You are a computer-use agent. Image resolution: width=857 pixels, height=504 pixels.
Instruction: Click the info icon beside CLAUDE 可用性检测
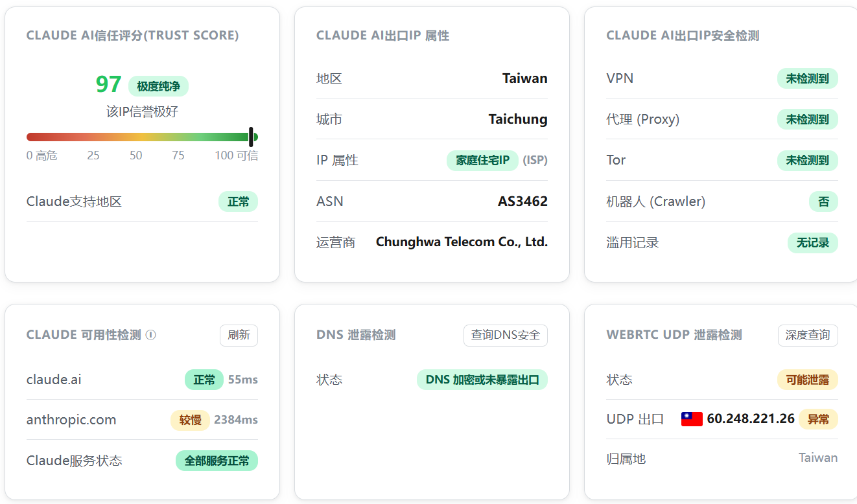point(151,335)
